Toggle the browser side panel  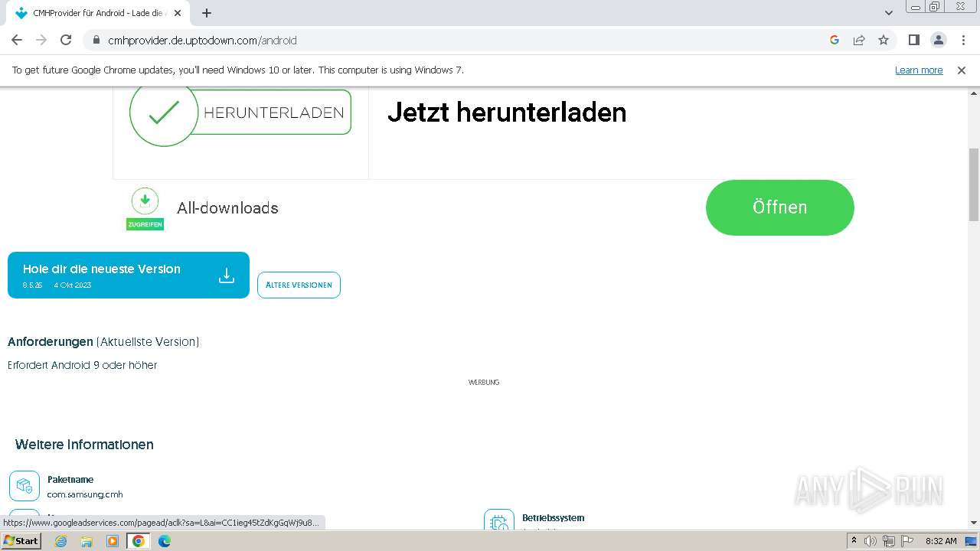(913, 40)
